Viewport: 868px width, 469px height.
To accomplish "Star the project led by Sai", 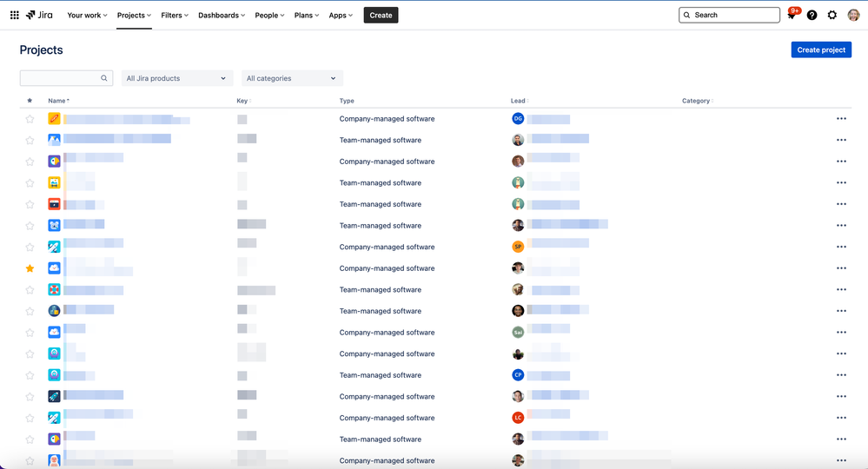I will pyautogui.click(x=30, y=333).
